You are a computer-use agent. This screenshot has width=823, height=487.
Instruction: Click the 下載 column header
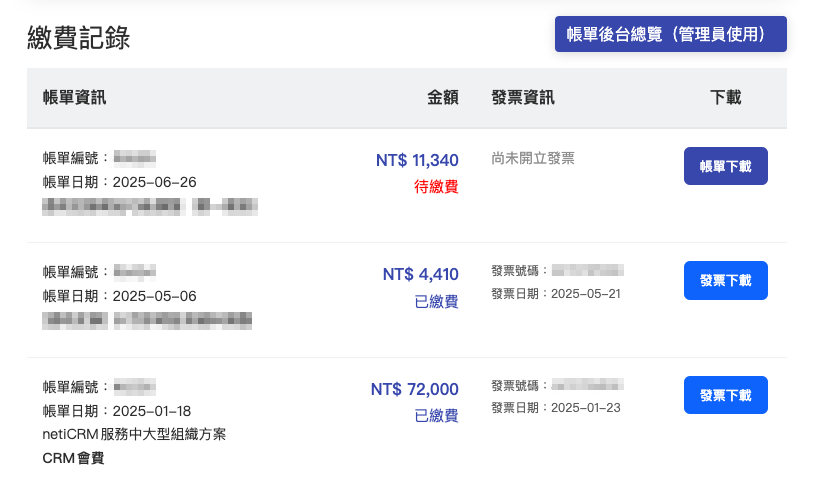pyautogui.click(x=725, y=98)
